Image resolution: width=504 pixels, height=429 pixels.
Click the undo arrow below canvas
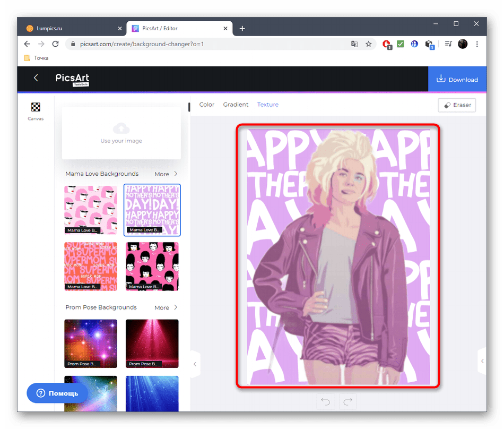point(326,402)
